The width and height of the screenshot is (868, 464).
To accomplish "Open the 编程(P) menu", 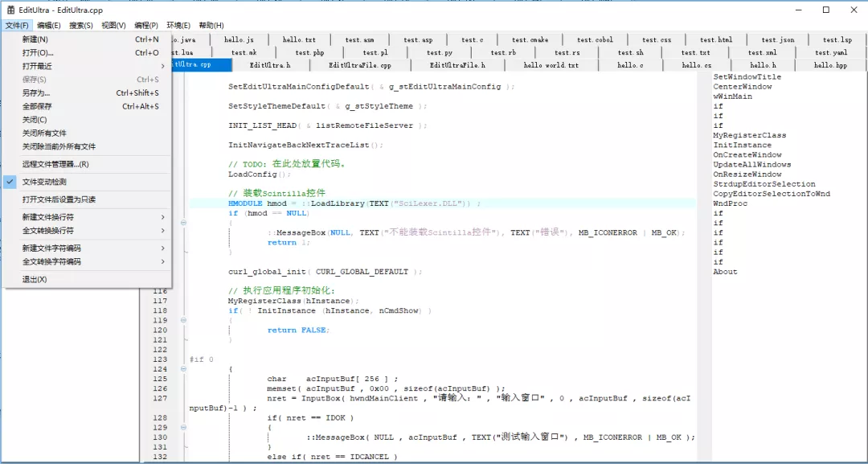I will click(x=146, y=26).
